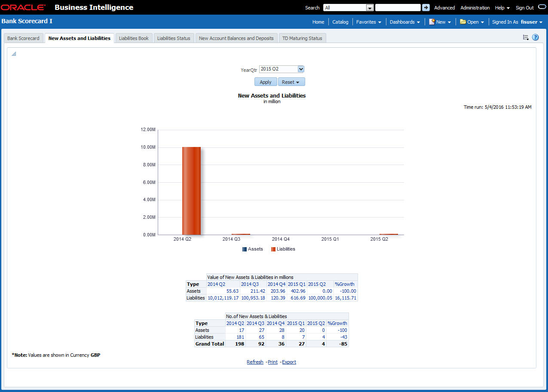Focus the search text input field
The image size is (548, 392).
[x=398, y=8]
